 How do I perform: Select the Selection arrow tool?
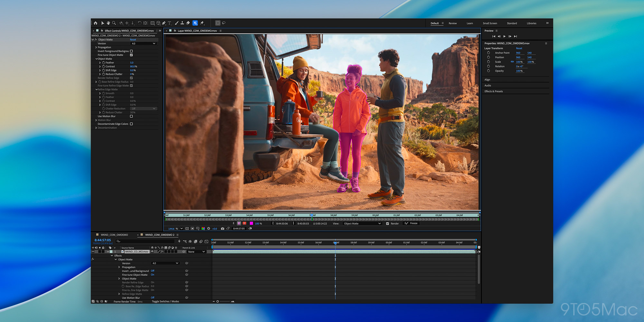103,23
